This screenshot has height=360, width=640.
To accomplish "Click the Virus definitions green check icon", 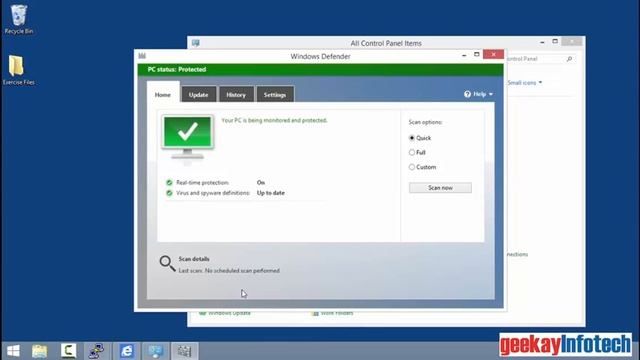I will pyautogui.click(x=169, y=193).
